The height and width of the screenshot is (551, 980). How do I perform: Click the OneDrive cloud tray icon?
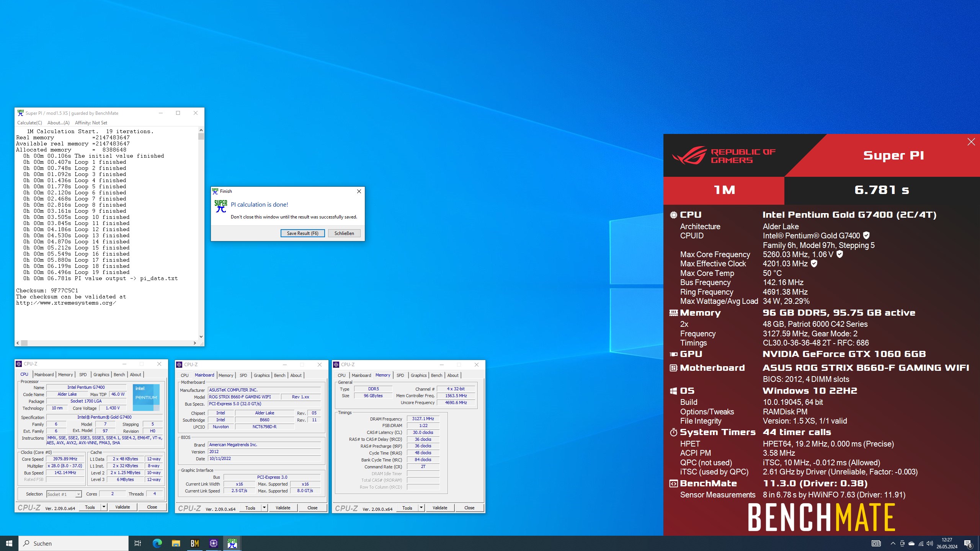911,543
